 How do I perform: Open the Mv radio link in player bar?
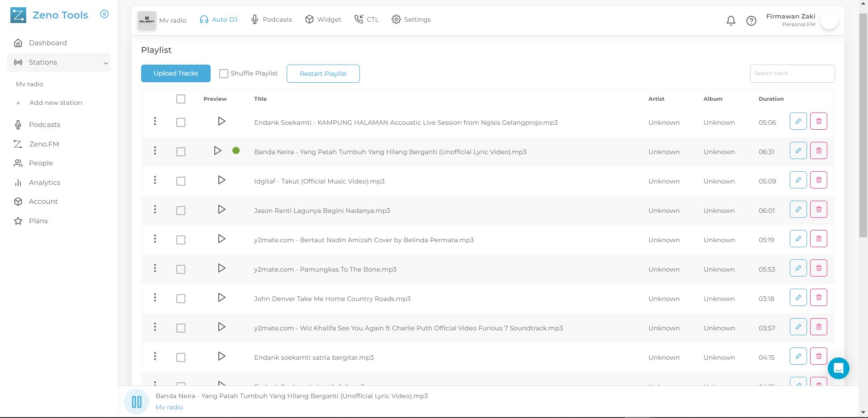coord(169,407)
